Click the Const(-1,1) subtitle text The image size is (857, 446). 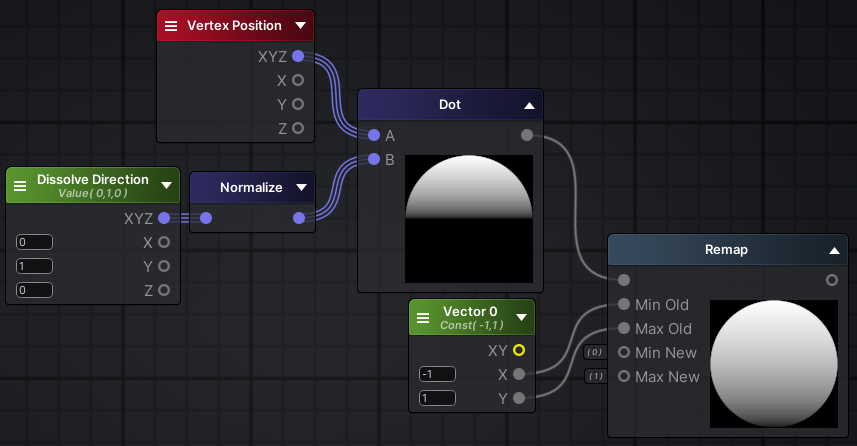pos(472,326)
